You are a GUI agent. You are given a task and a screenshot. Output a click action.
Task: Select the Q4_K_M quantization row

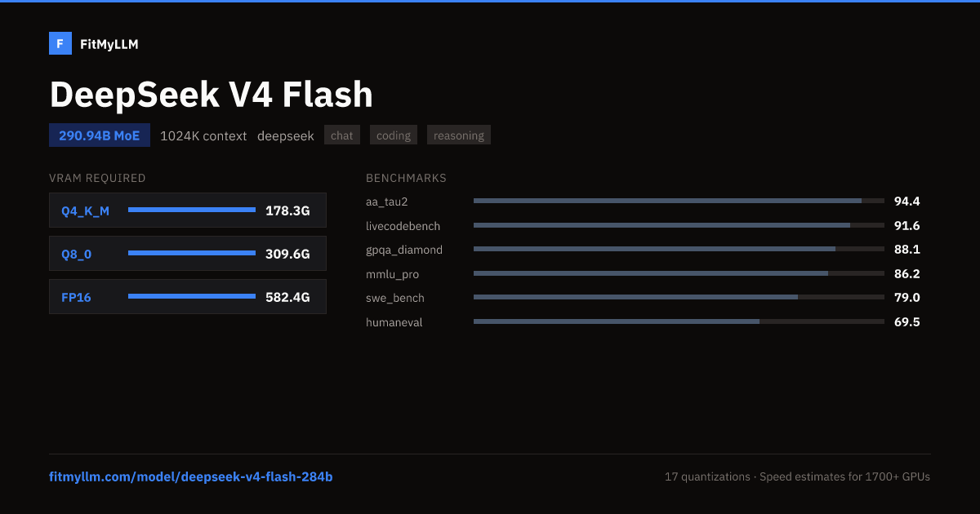pos(188,210)
